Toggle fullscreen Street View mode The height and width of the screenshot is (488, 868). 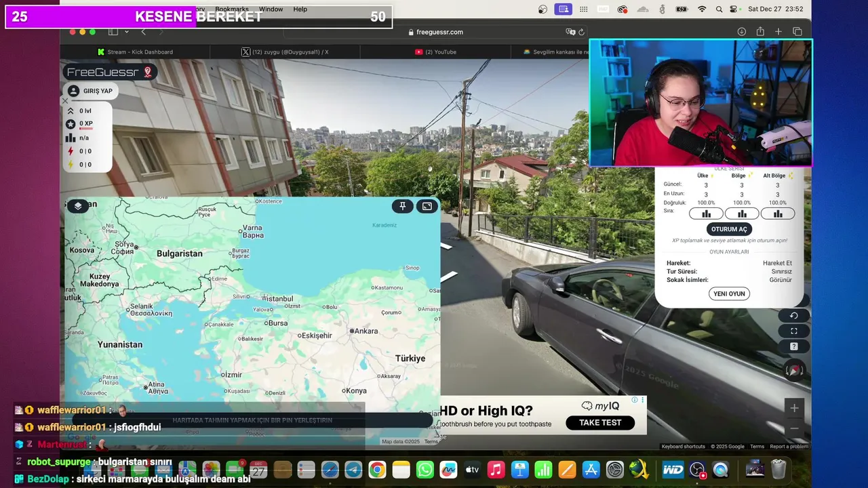pos(794,331)
